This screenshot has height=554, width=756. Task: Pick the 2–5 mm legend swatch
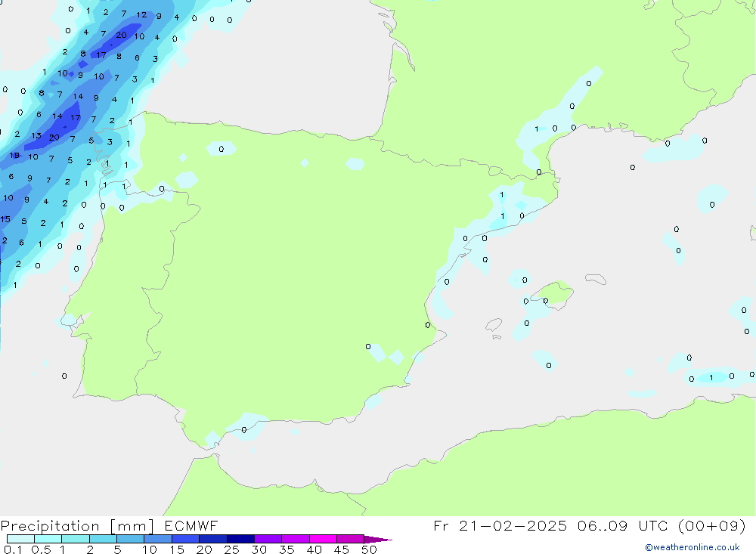[103, 539]
